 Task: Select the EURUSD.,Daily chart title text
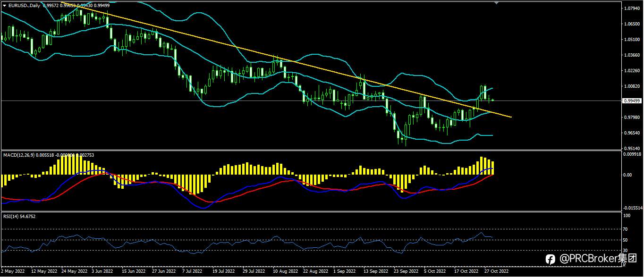coord(24,5)
